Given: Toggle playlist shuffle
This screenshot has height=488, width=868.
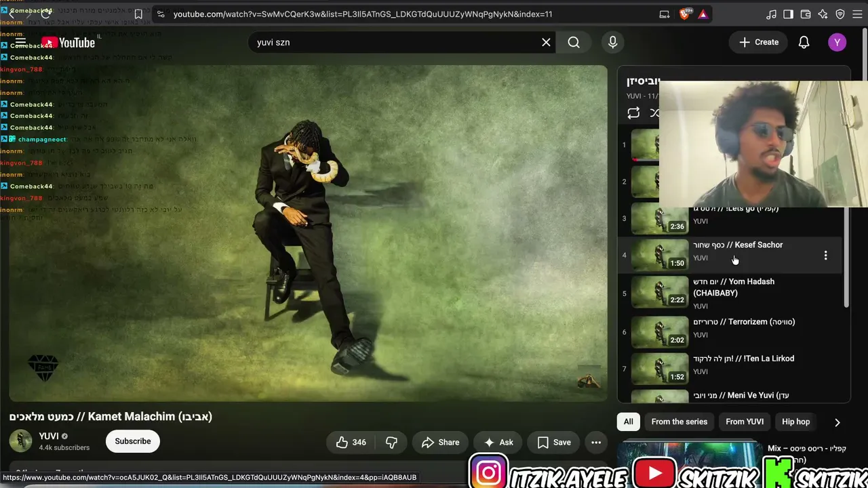Looking at the screenshot, I should tap(654, 113).
